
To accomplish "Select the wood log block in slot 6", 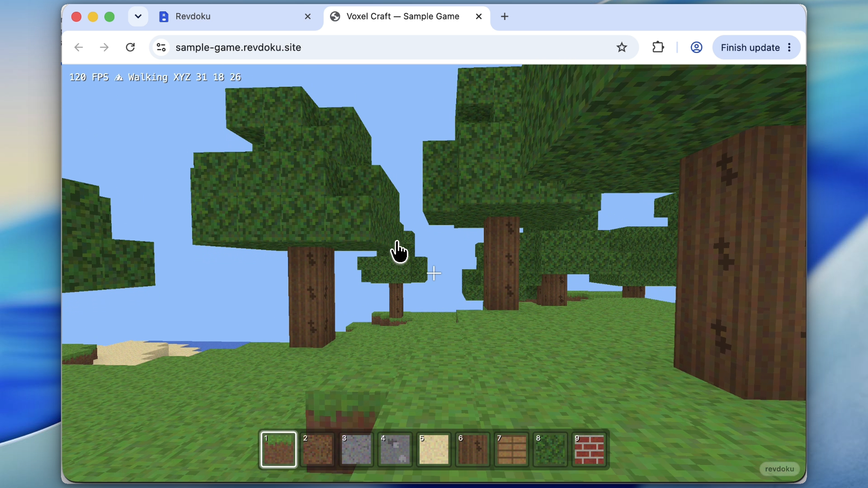I will click(x=473, y=450).
